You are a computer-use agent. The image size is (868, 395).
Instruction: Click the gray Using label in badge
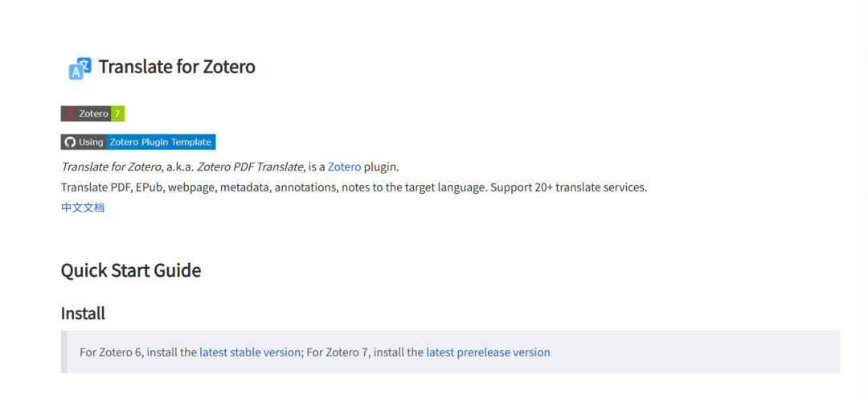[91, 142]
